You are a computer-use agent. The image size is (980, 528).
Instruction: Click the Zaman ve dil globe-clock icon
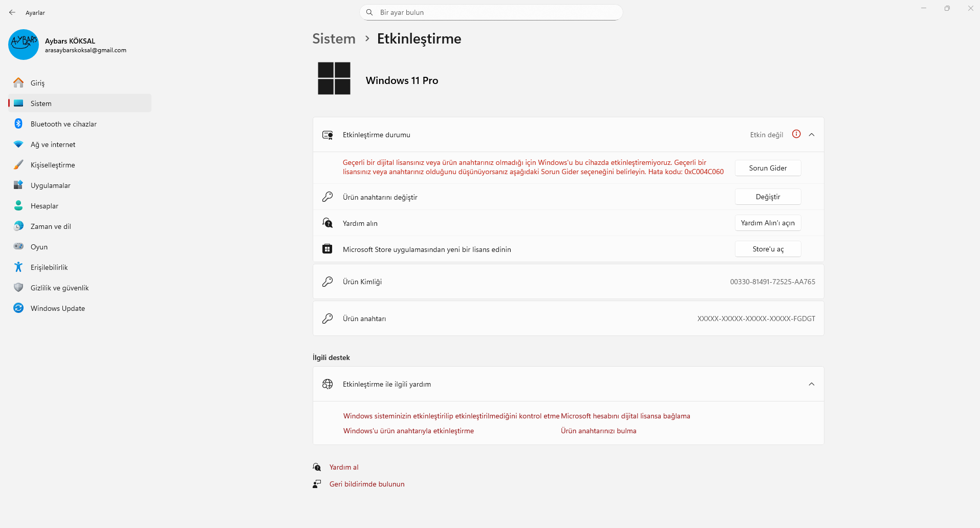(18, 226)
